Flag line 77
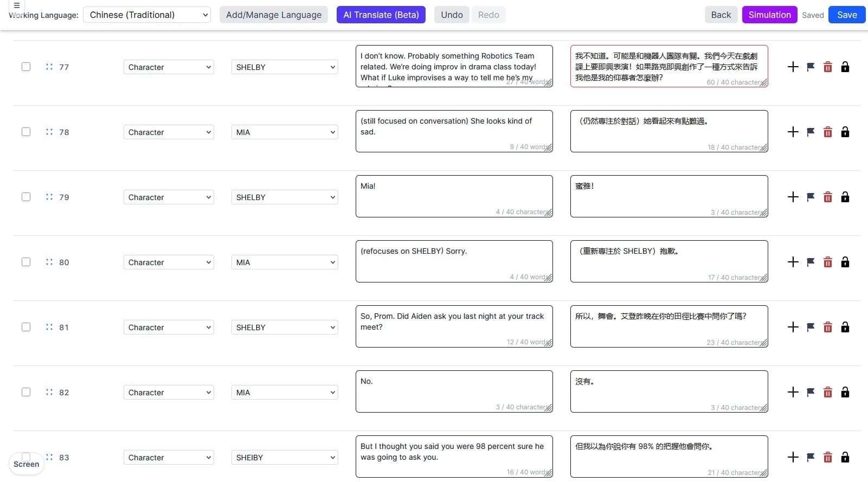 811,67
